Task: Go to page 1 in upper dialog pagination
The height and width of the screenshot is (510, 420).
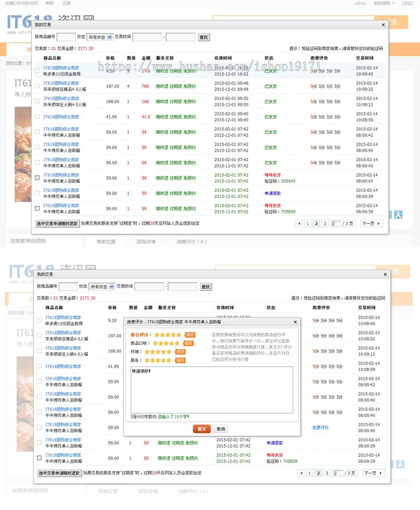Action: (x=307, y=223)
